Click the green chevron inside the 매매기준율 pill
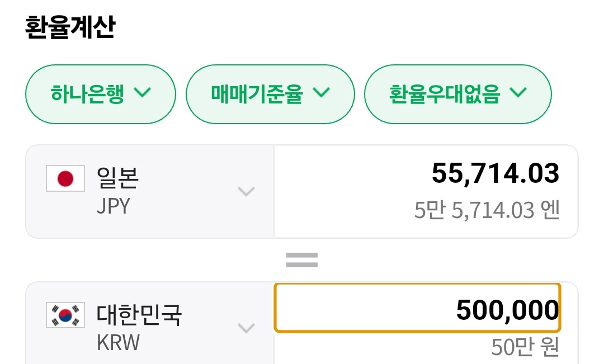 coord(321,93)
